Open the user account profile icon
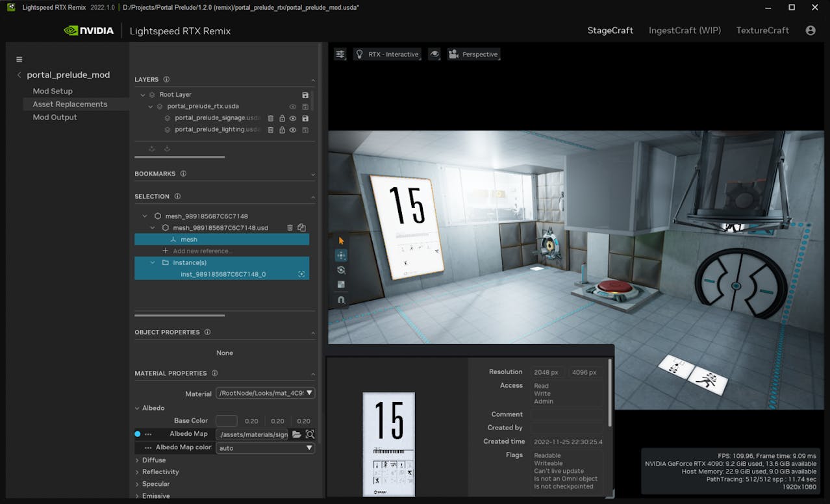Viewport: 830px width, 504px height. (811, 31)
